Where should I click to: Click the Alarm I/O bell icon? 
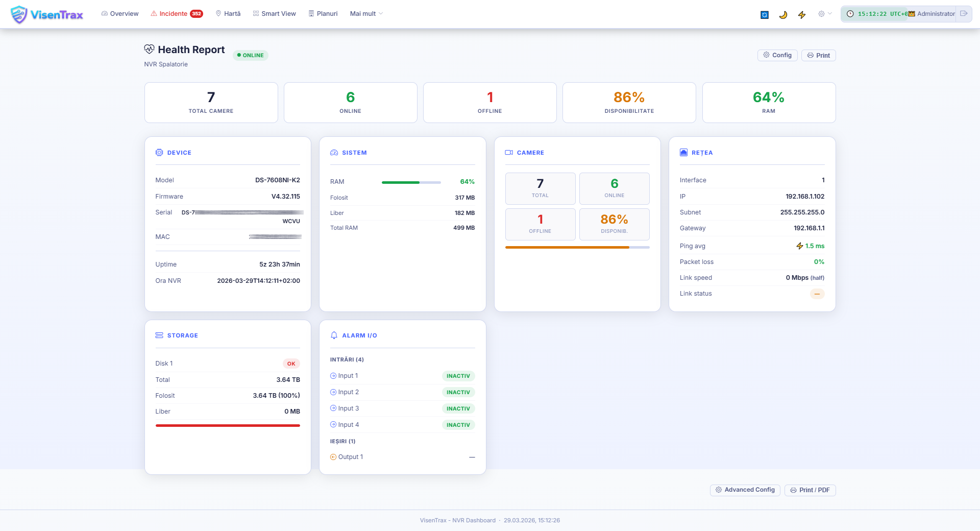334,335
